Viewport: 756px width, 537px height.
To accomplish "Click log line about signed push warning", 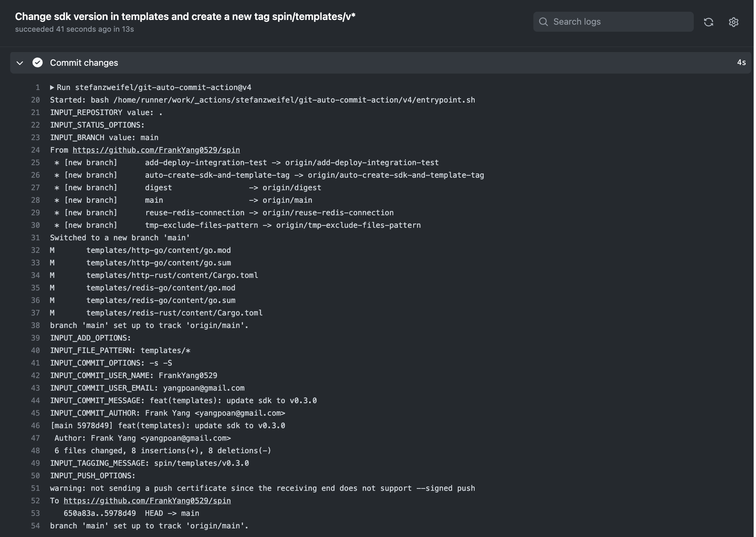I will pos(262,488).
